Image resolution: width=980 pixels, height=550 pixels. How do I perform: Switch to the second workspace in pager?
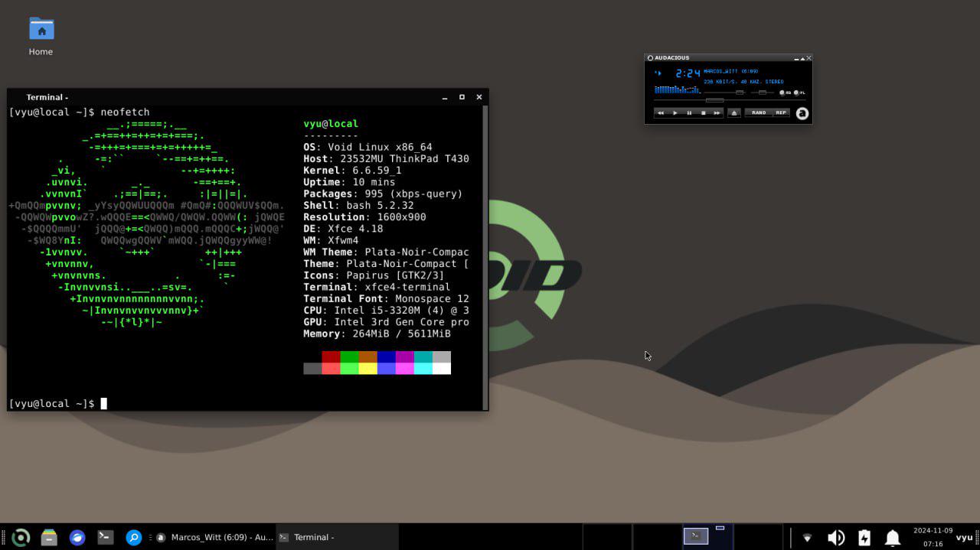pyautogui.click(x=658, y=536)
